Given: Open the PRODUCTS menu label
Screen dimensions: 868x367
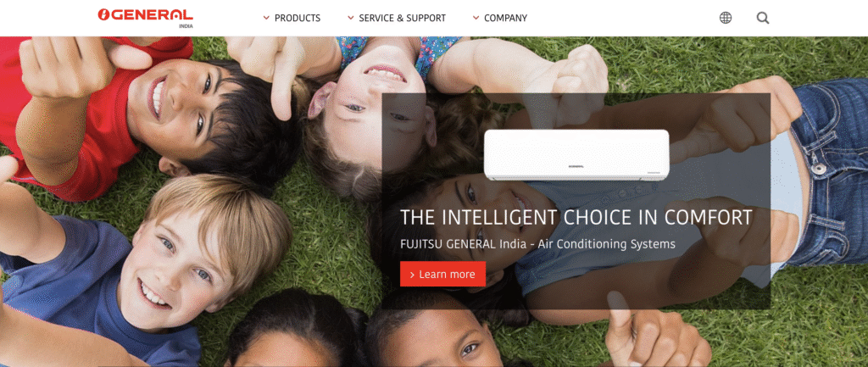Looking at the screenshot, I should 298,18.
